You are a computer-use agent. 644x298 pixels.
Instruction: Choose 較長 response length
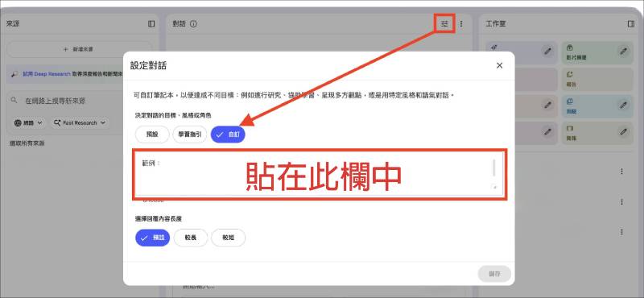point(191,238)
